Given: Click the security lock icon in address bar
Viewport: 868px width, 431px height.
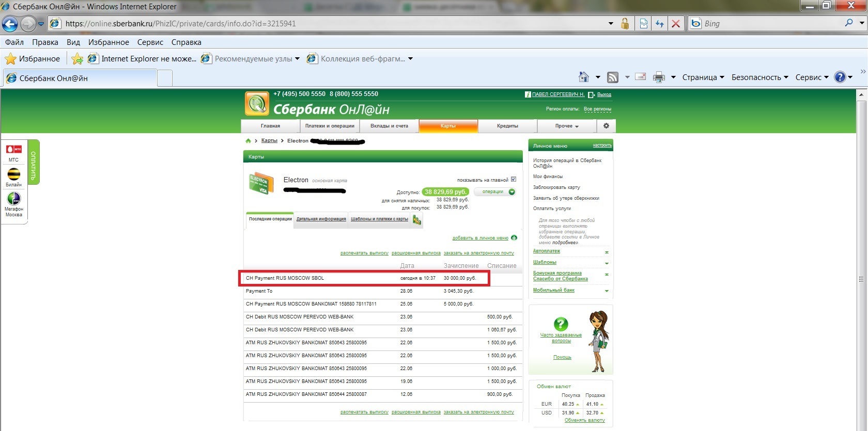Looking at the screenshot, I should click(x=625, y=24).
